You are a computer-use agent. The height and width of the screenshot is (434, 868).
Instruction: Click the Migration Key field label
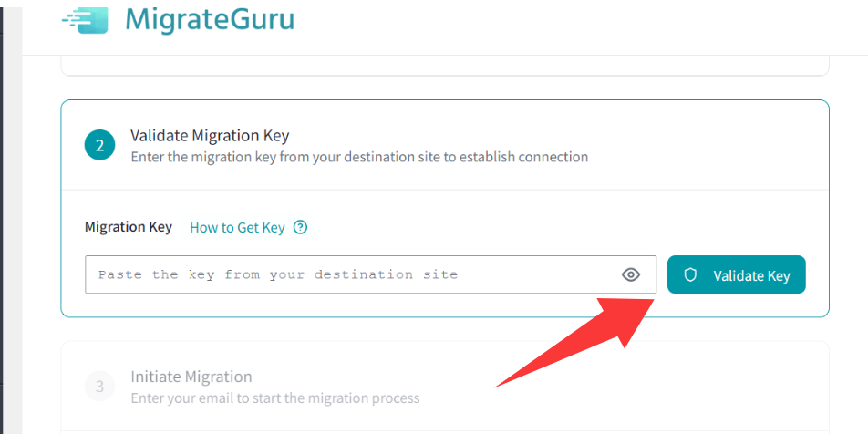[x=129, y=227]
